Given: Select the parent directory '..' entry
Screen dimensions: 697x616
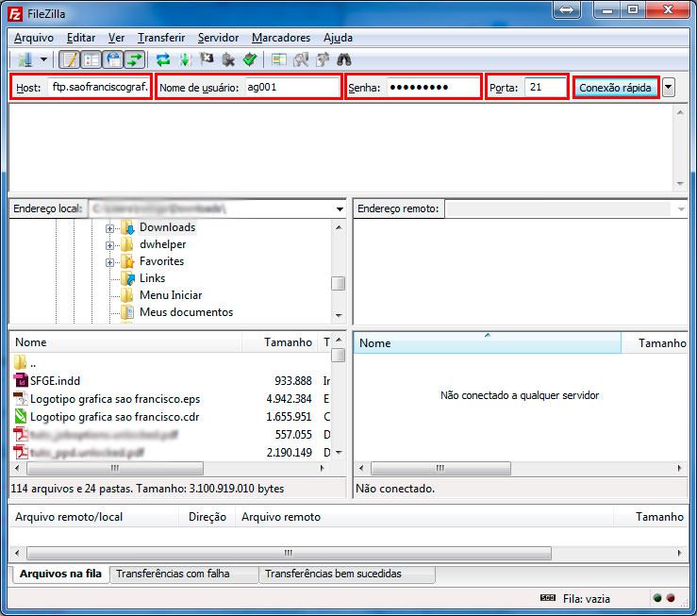Looking at the screenshot, I should tap(169, 362).
